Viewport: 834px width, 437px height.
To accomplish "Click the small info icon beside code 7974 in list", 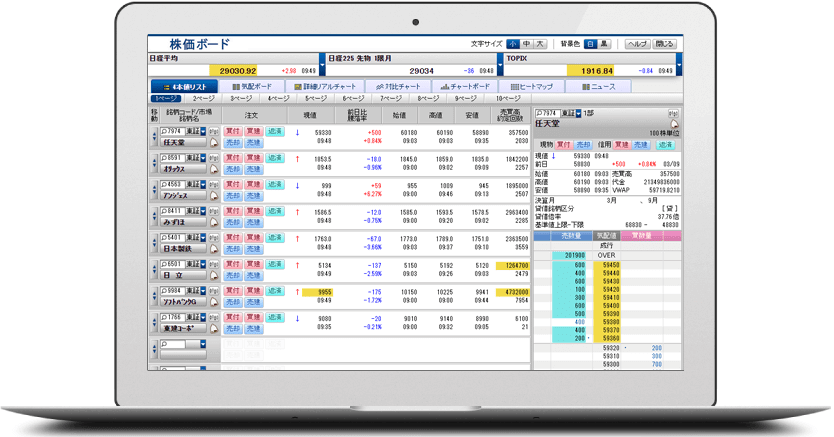I will (214, 131).
